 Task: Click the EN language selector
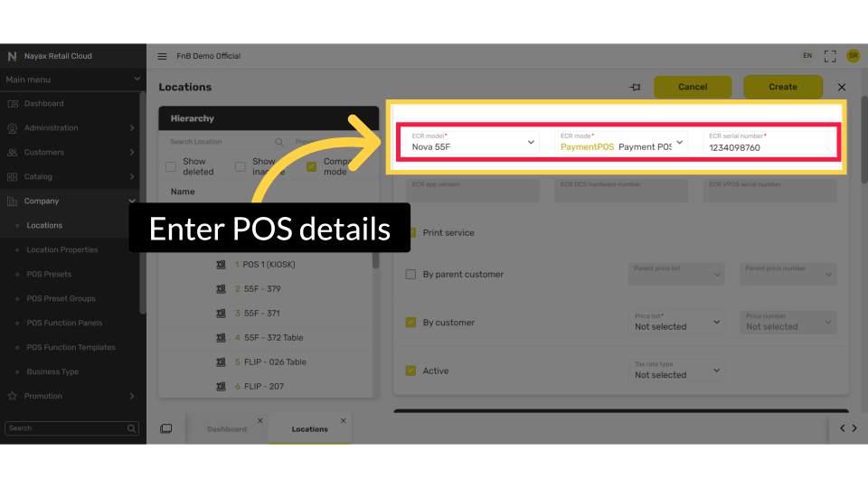tap(807, 56)
